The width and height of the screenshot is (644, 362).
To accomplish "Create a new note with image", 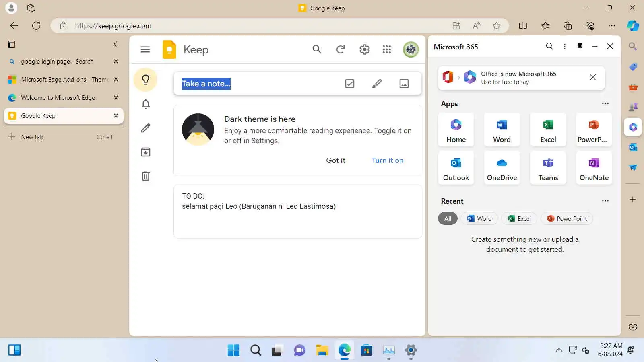I will pyautogui.click(x=404, y=84).
